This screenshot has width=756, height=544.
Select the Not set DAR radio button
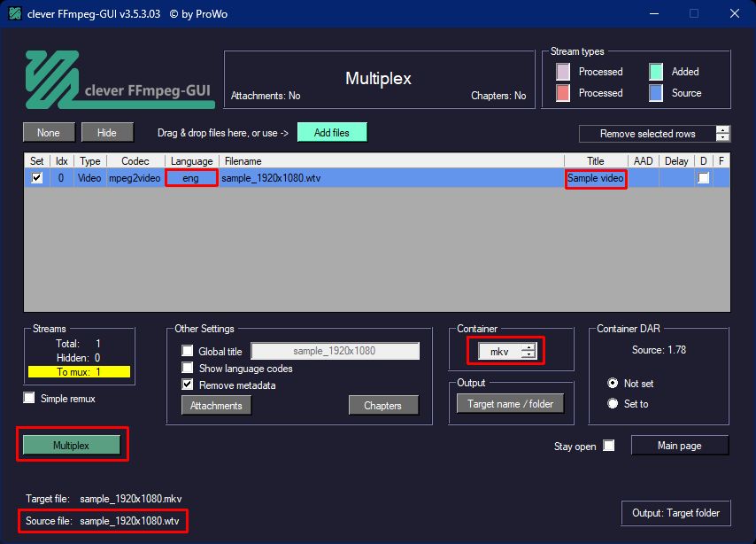[613, 384]
